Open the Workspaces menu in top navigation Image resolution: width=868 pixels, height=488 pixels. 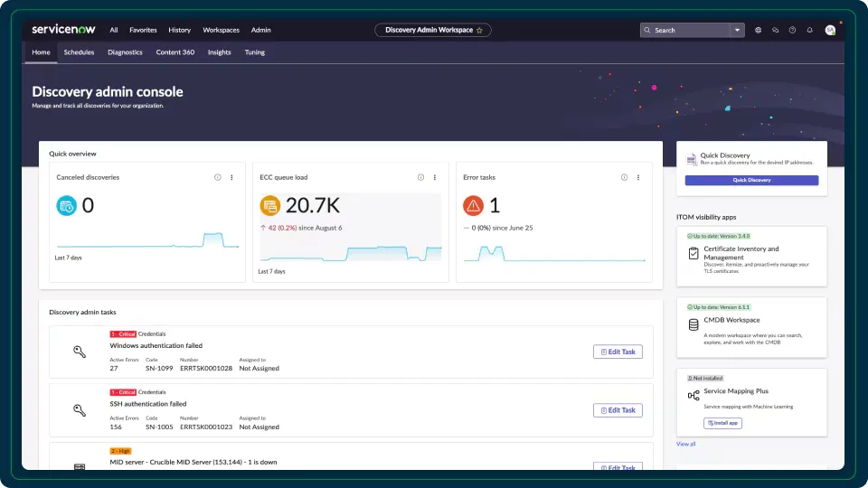click(x=222, y=30)
